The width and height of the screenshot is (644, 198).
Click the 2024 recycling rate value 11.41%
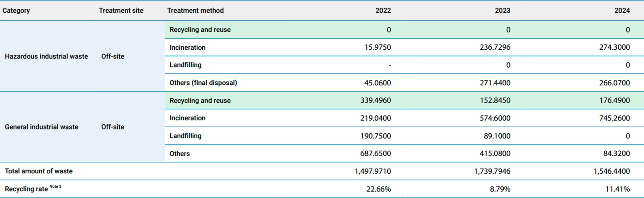pos(617,189)
